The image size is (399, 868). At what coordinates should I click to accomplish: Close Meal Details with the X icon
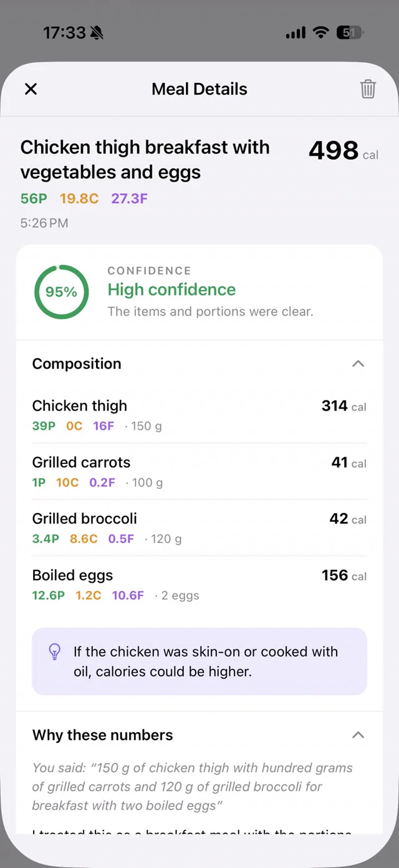click(x=31, y=89)
